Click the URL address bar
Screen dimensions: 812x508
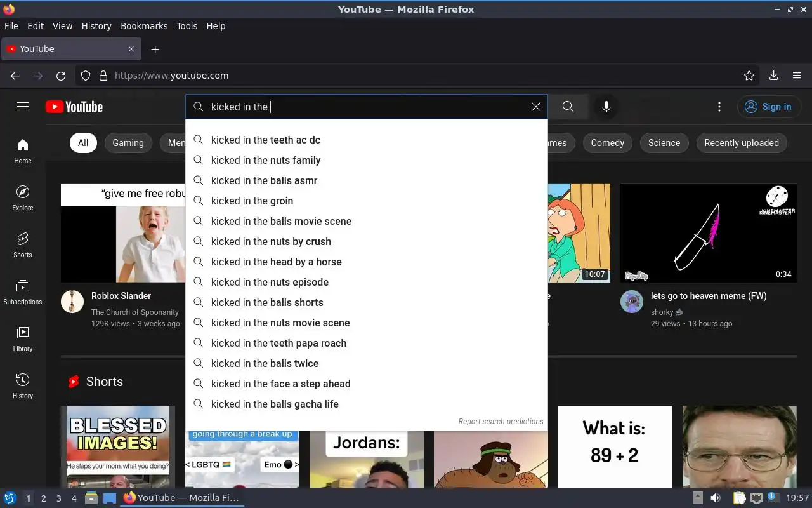[x=419, y=76]
